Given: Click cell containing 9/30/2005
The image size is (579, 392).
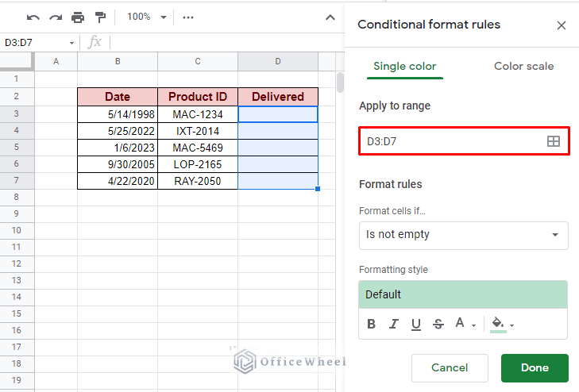Looking at the screenshot, I should 118,164.
